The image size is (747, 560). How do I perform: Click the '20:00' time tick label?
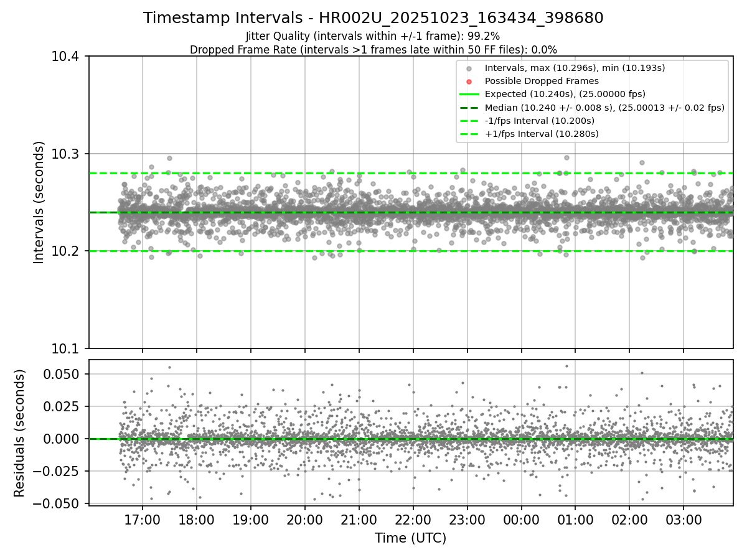click(x=305, y=519)
